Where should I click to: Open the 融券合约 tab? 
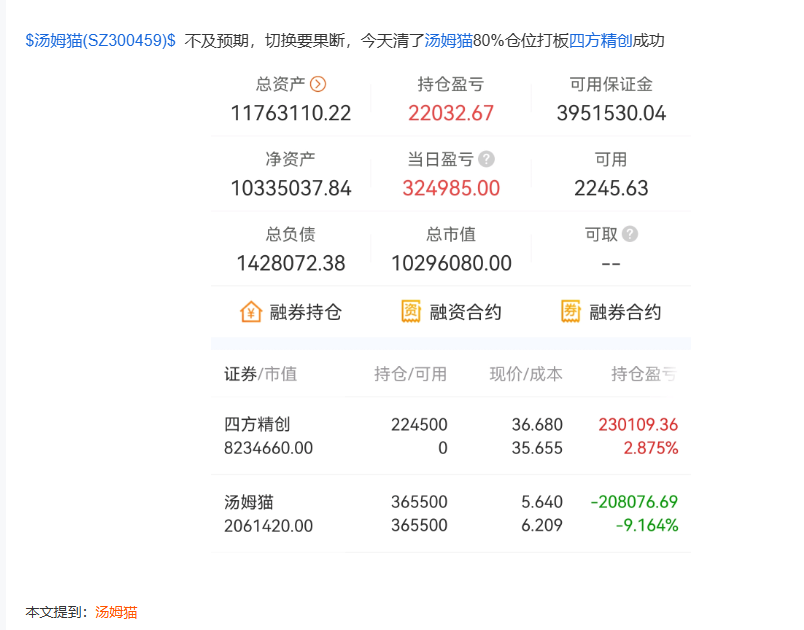611,312
